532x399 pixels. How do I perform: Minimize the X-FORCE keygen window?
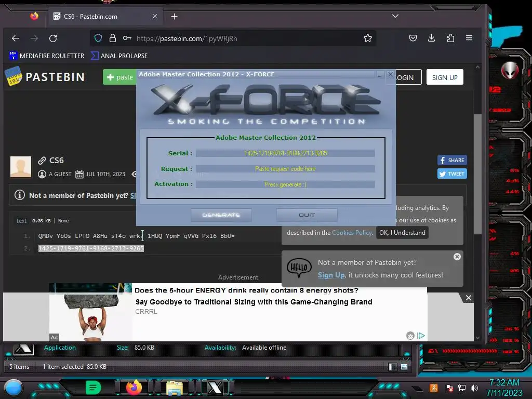(x=380, y=74)
